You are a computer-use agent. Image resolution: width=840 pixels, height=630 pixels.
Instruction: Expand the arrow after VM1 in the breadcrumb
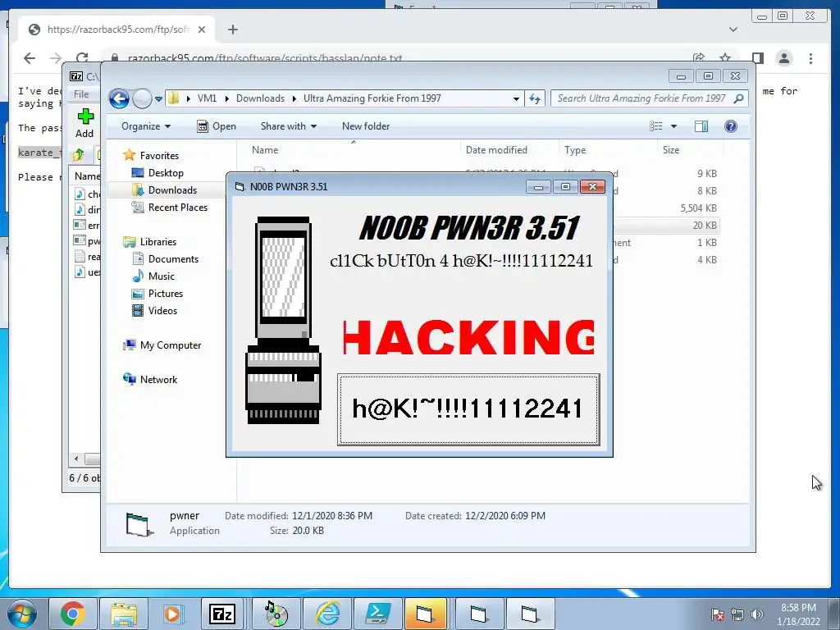[x=226, y=98]
